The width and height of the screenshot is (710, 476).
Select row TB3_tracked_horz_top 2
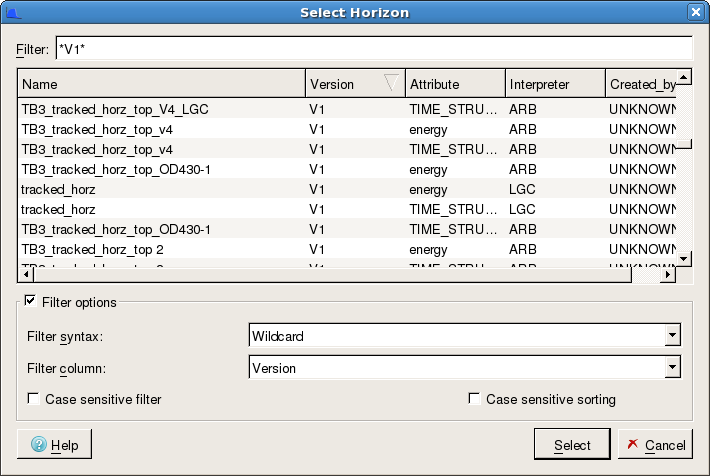(x=346, y=249)
